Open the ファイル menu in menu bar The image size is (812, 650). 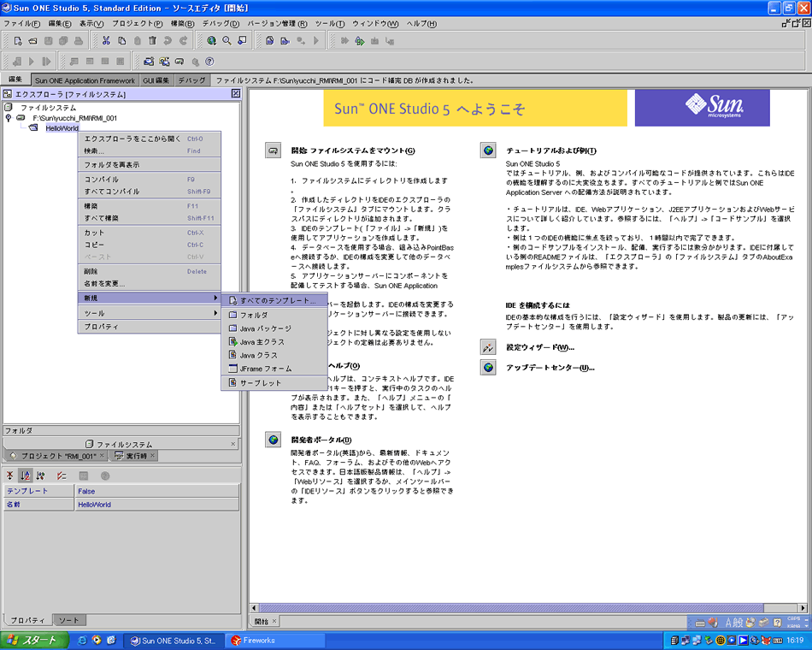pyautogui.click(x=21, y=23)
